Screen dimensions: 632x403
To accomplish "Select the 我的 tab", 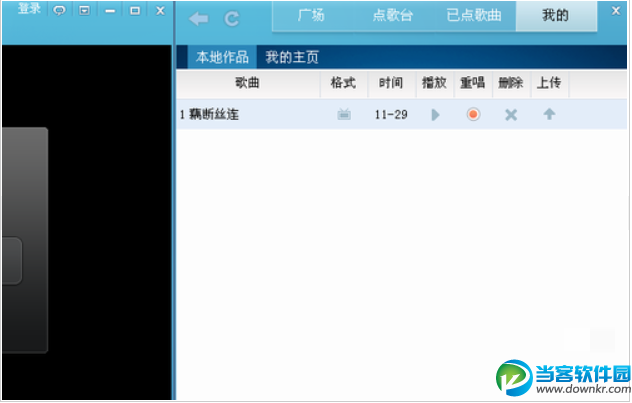I will (x=555, y=15).
